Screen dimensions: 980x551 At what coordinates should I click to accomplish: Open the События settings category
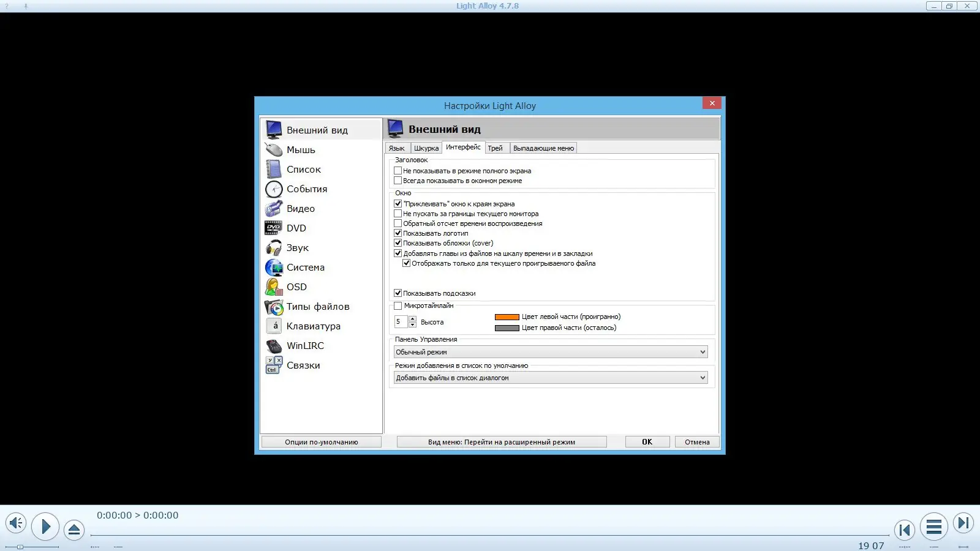point(321,189)
